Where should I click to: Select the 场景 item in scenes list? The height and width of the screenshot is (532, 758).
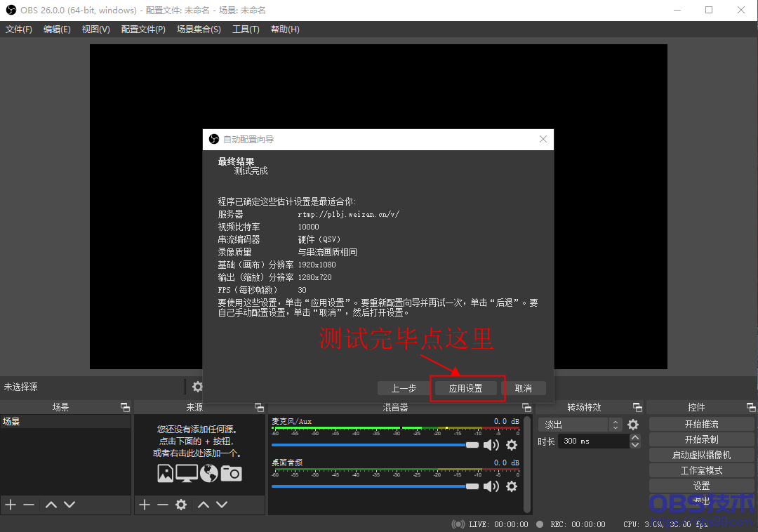[x=66, y=421]
